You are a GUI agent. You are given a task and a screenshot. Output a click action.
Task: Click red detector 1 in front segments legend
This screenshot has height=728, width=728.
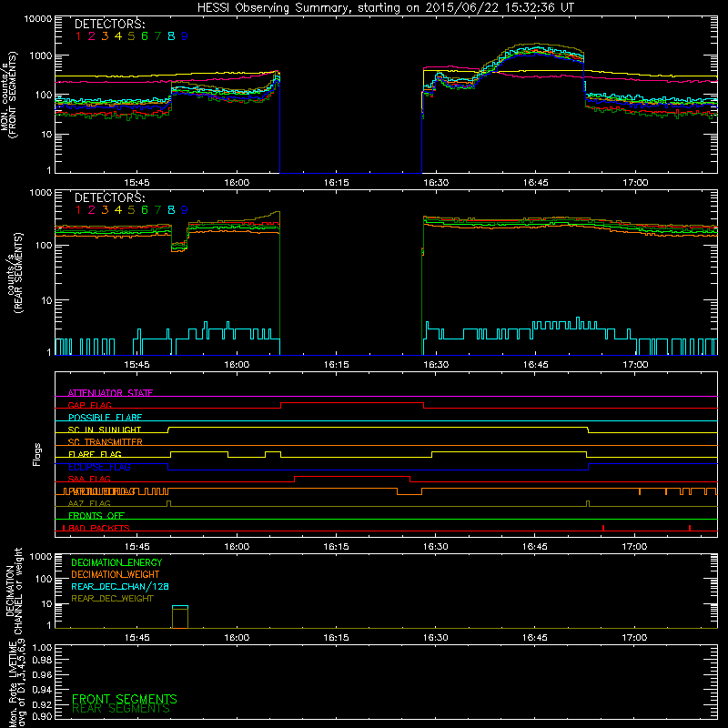(x=78, y=36)
